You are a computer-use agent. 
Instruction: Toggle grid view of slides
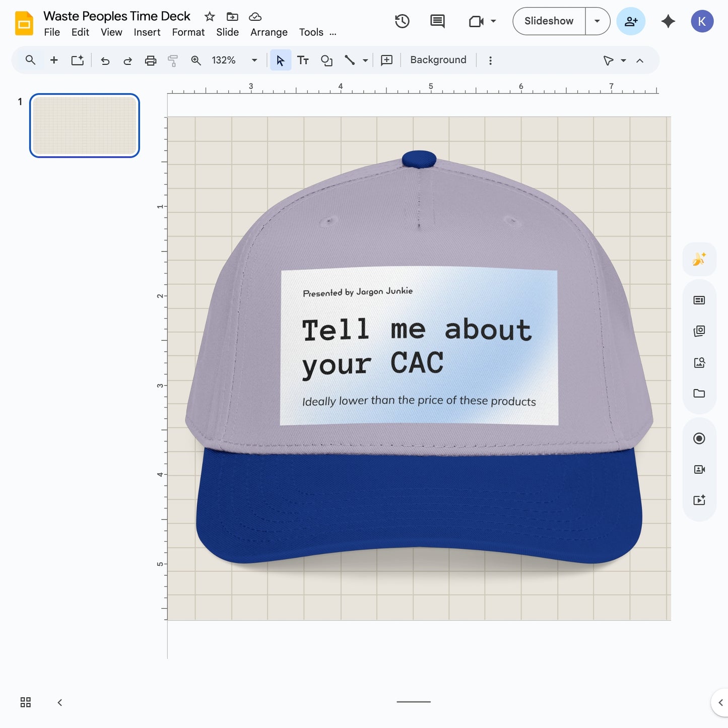pos(25,702)
